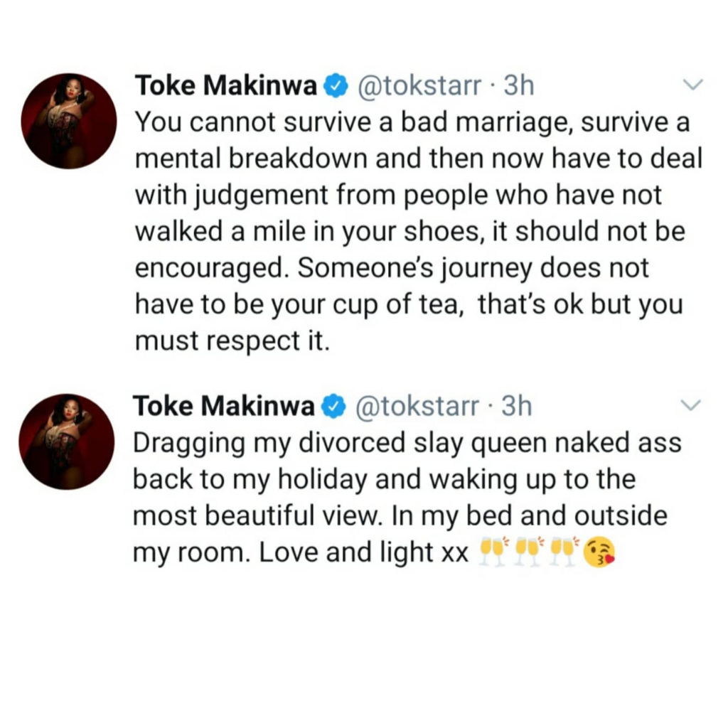Expand the options chevron on the first tweet
The width and height of the screenshot is (728, 728).
[692, 85]
